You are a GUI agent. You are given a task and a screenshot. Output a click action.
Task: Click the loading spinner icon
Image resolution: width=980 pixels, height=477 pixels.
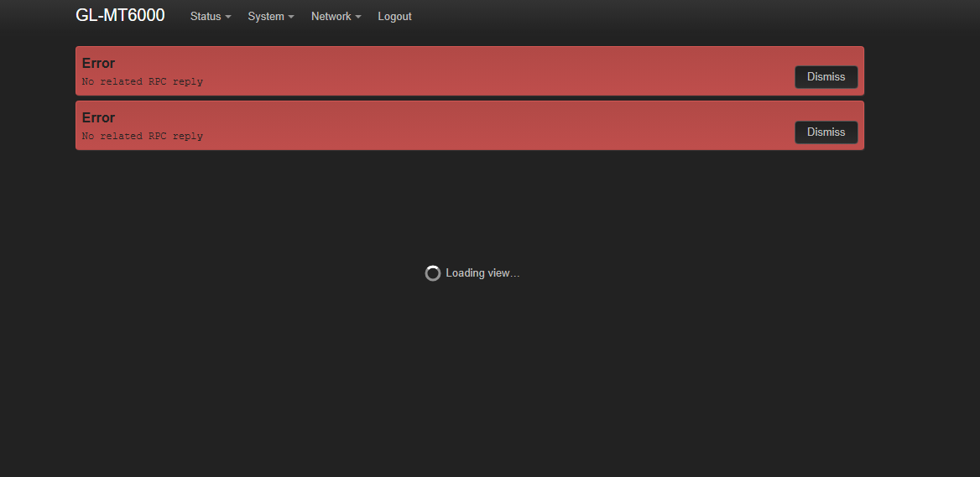[x=433, y=273]
